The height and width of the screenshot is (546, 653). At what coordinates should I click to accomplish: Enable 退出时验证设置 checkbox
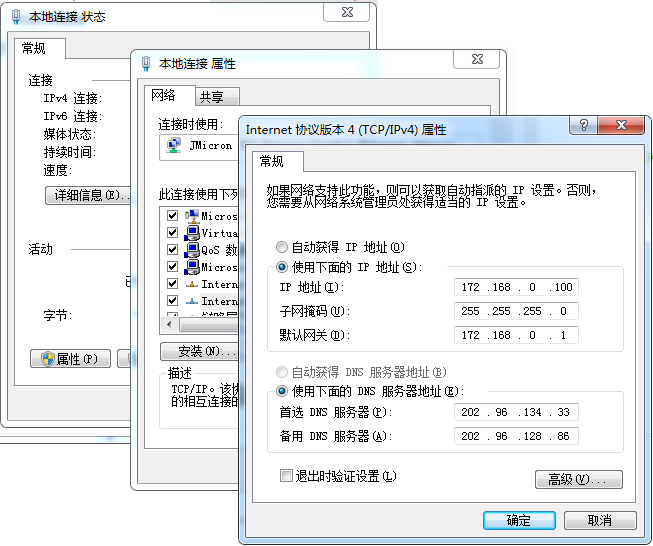point(287,476)
